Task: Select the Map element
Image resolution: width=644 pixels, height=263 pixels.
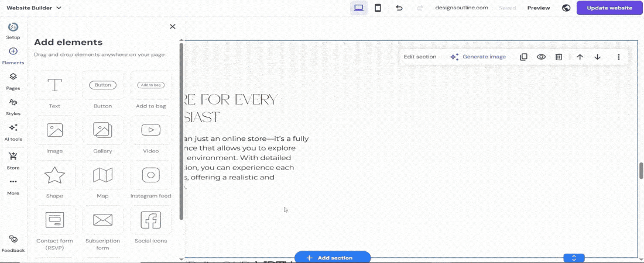Action: 102,179
